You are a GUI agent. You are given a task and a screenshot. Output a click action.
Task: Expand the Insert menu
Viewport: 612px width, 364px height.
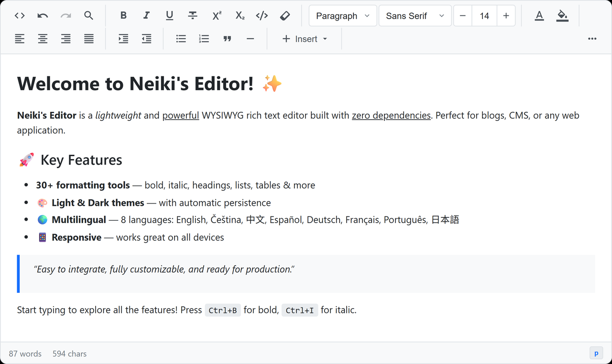point(305,39)
